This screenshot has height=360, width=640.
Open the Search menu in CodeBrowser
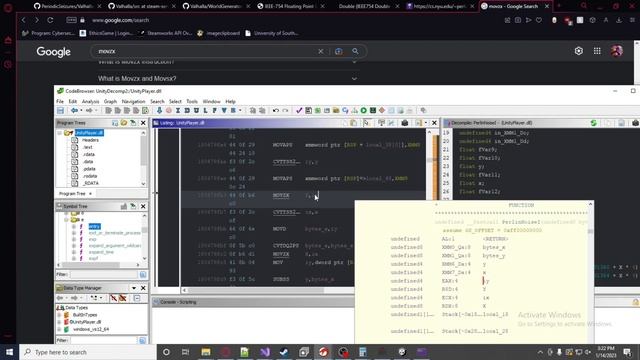[157, 101]
